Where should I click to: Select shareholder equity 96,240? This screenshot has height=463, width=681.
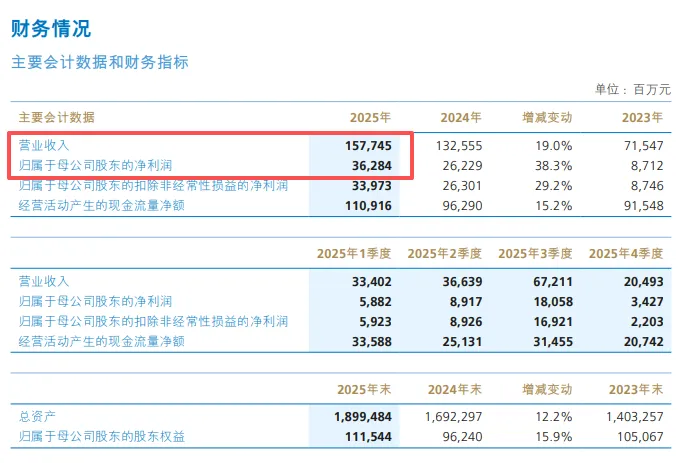(463, 437)
